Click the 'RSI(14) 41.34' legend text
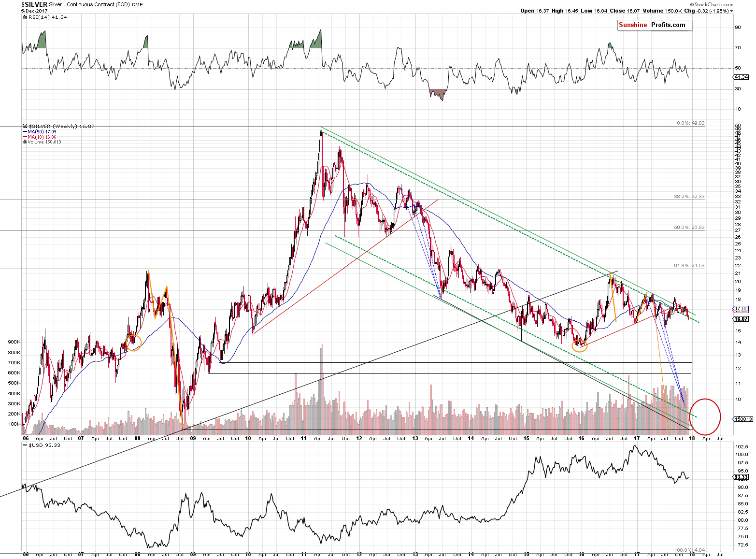 point(47,17)
